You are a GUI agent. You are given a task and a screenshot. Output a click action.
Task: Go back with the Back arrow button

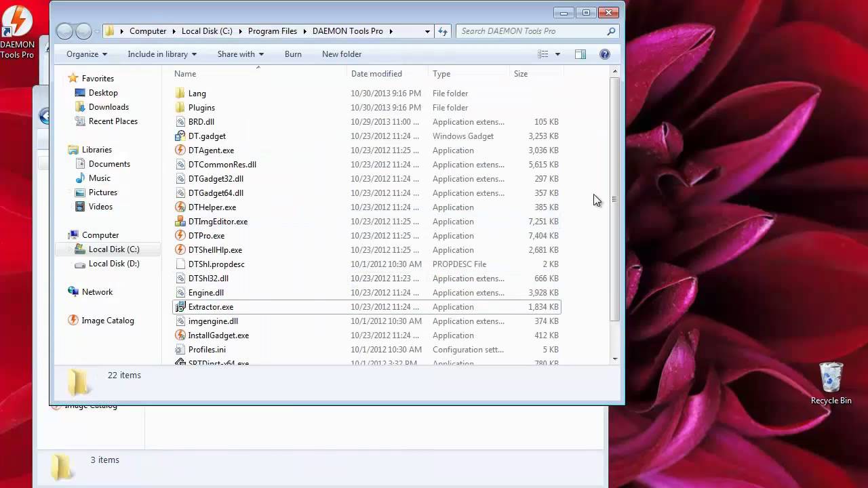(x=65, y=31)
